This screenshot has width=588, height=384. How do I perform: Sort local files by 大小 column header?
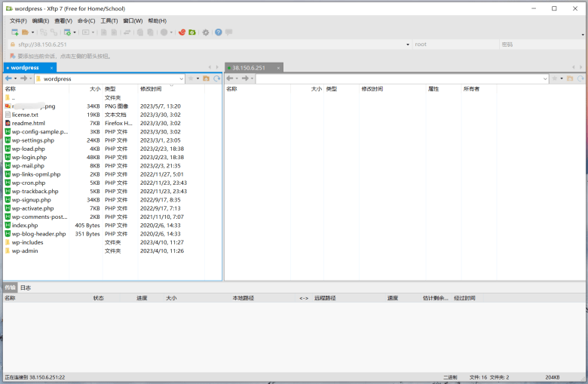(x=85, y=89)
